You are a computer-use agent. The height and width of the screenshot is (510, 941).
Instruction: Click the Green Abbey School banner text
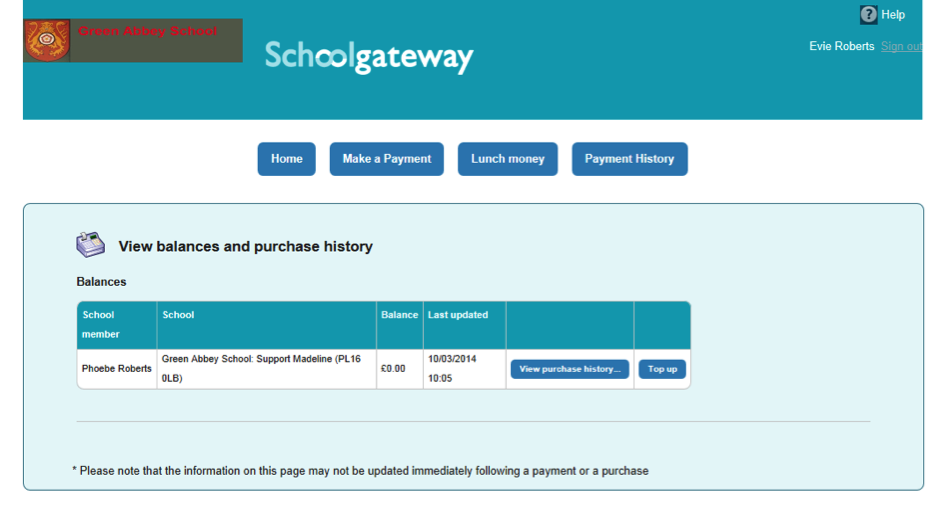[x=147, y=31]
